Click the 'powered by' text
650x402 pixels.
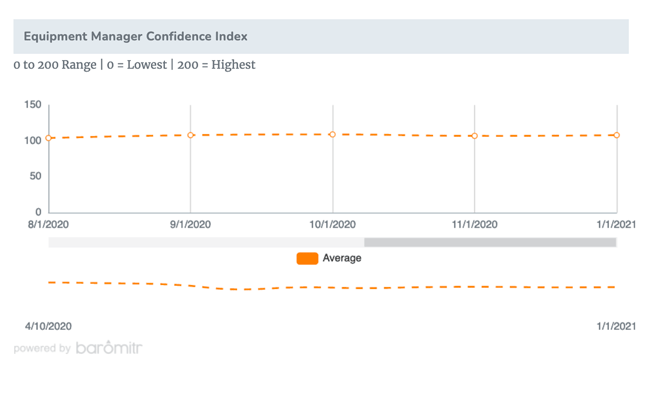coord(42,349)
